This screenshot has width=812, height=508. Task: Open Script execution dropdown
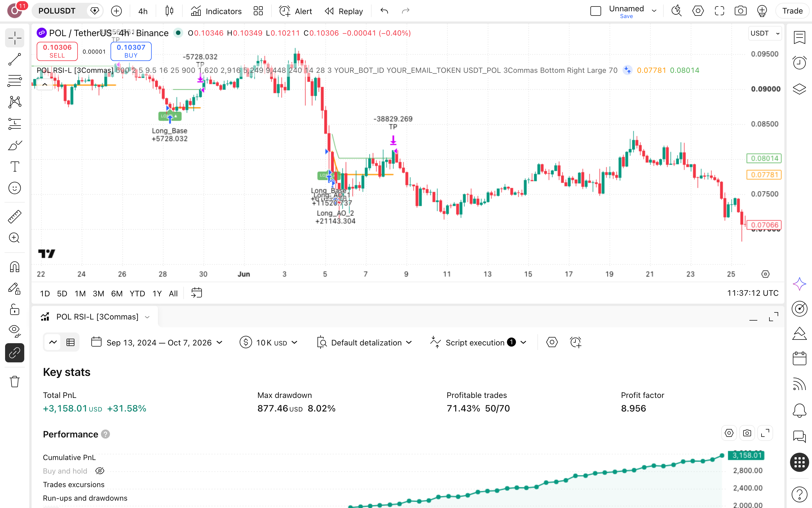478,342
